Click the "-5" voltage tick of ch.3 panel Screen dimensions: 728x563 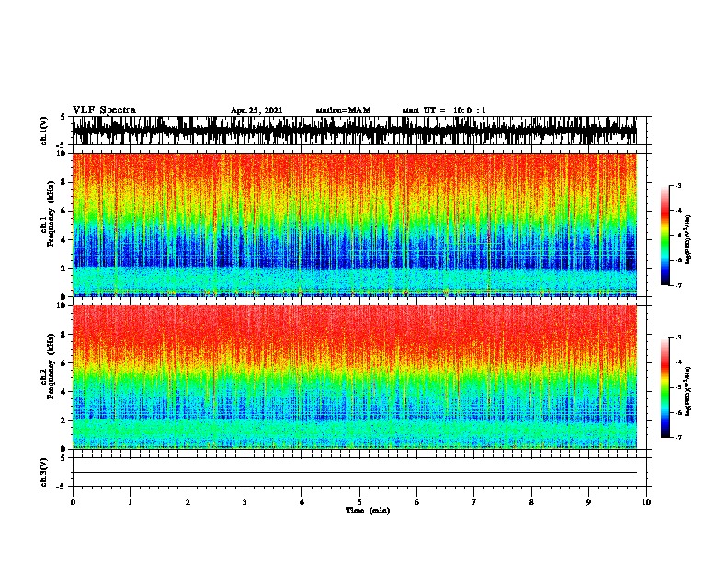pos(62,487)
